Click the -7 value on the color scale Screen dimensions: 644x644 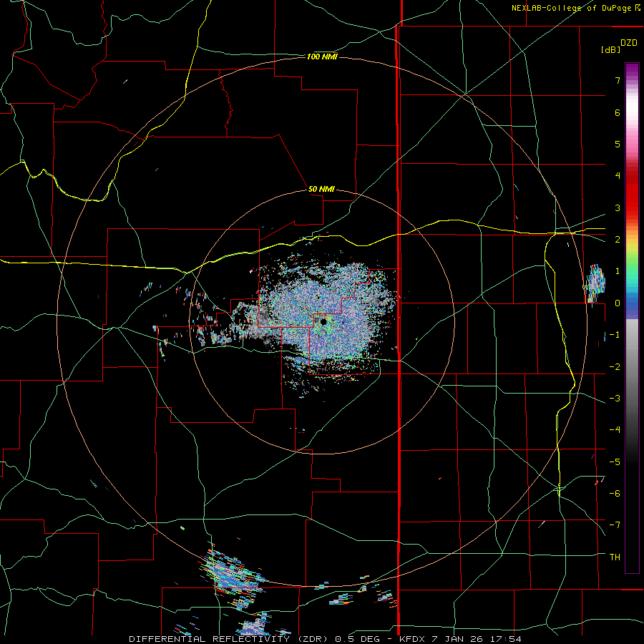[x=615, y=525]
